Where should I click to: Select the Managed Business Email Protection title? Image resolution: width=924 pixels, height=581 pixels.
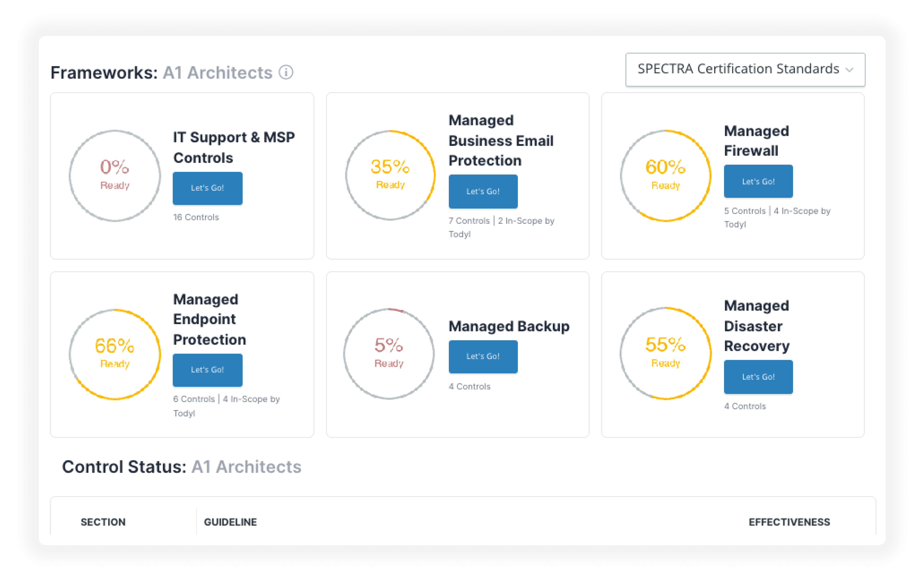coord(501,140)
